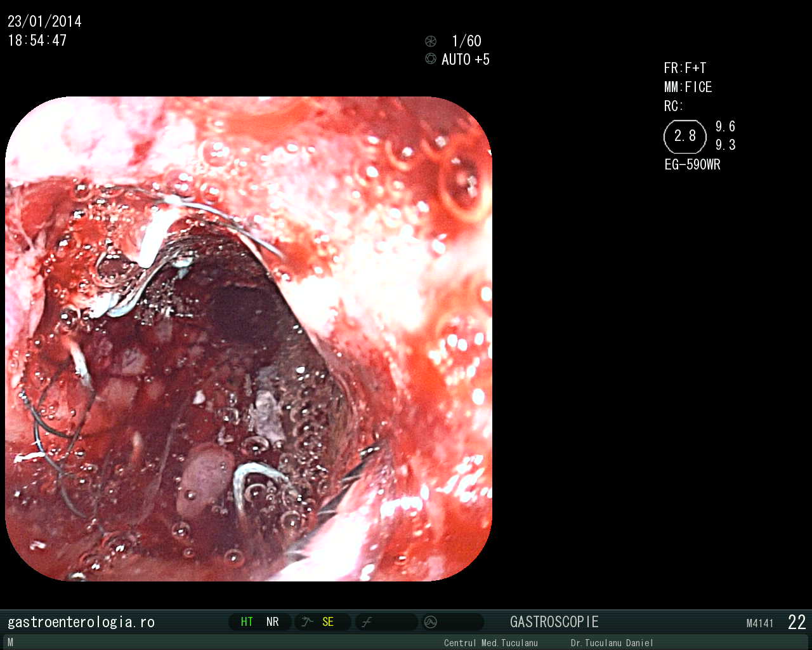812x650 pixels.
Task: Click the endoscopic image view
Action: (x=249, y=338)
